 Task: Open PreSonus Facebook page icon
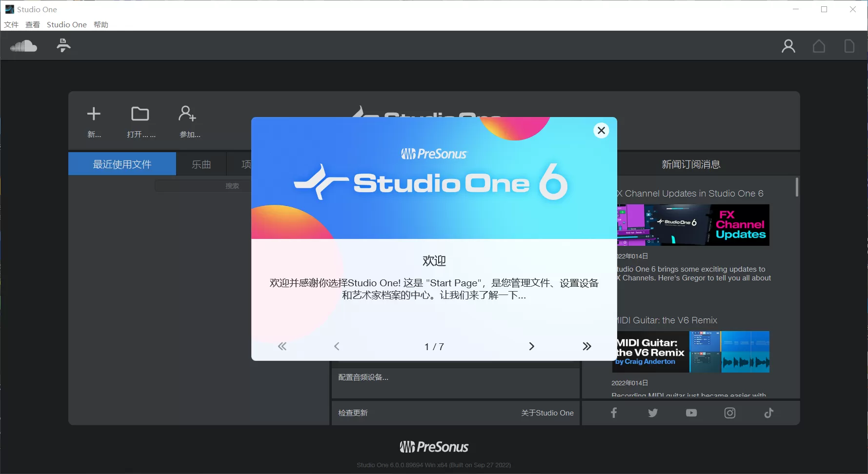[613, 413]
